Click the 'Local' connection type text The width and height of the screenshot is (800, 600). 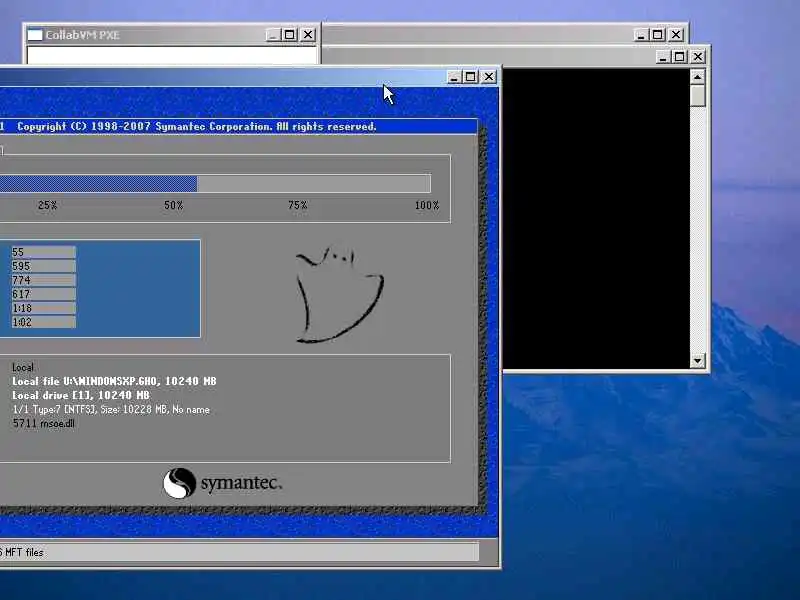[22, 367]
